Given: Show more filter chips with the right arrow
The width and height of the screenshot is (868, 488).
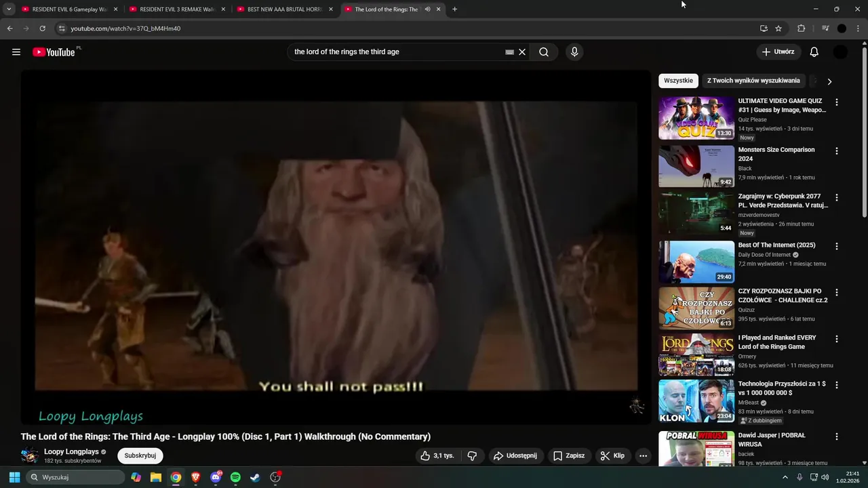Looking at the screenshot, I should (x=829, y=81).
